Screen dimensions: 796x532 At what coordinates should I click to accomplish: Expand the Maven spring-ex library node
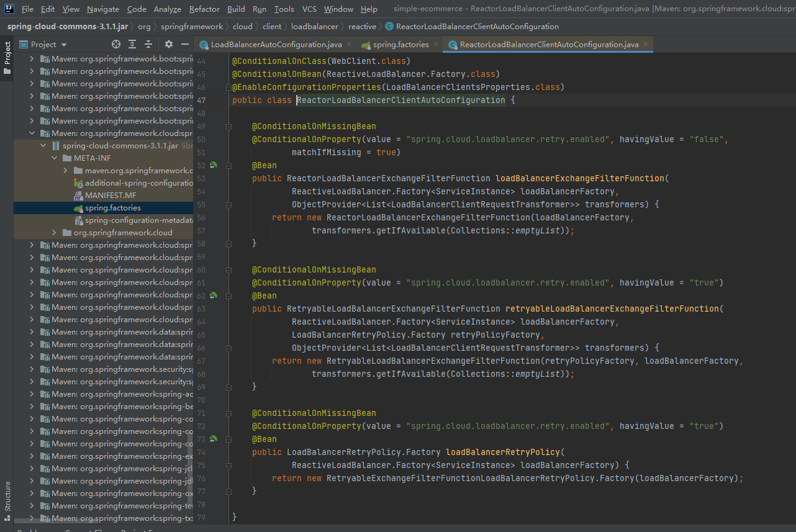click(x=33, y=456)
